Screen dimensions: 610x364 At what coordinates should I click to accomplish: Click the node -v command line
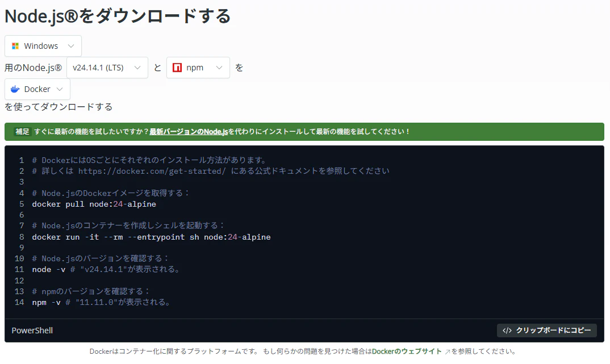click(106, 270)
